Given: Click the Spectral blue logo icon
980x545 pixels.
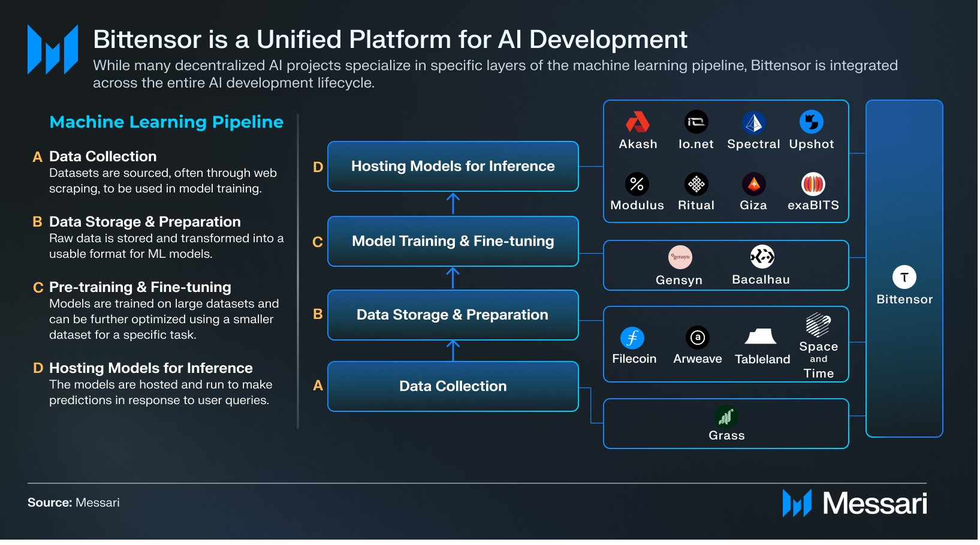Looking at the screenshot, I should (755, 123).
